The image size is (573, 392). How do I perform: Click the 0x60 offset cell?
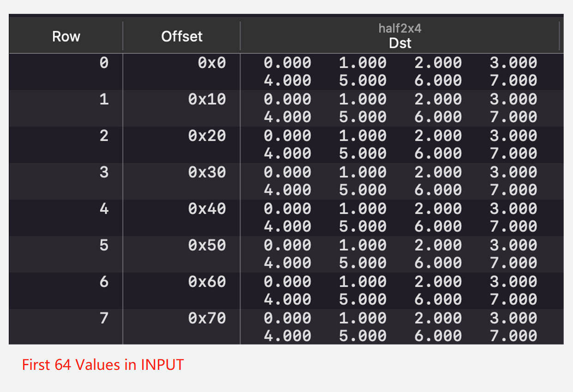coord(207,282)
